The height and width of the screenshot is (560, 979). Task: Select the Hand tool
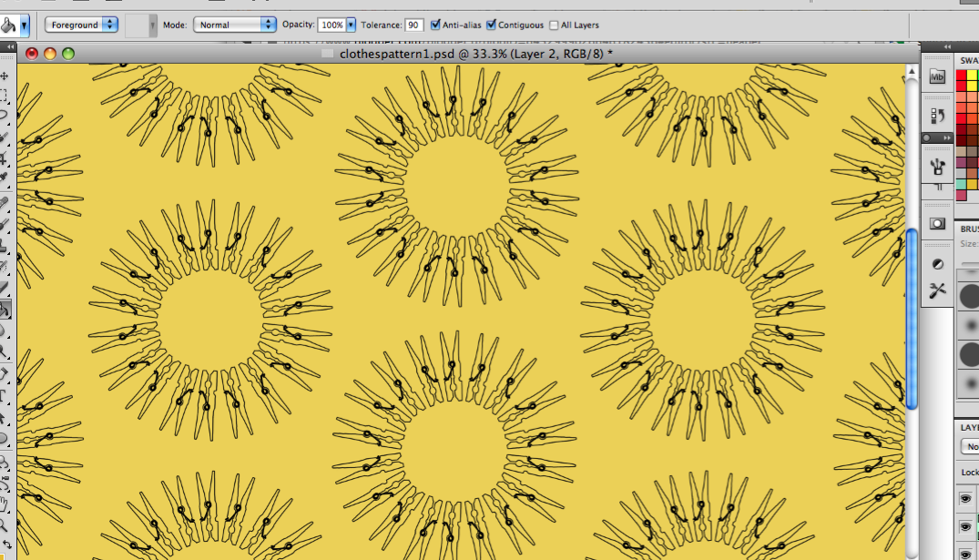click(x=5, y=504)
